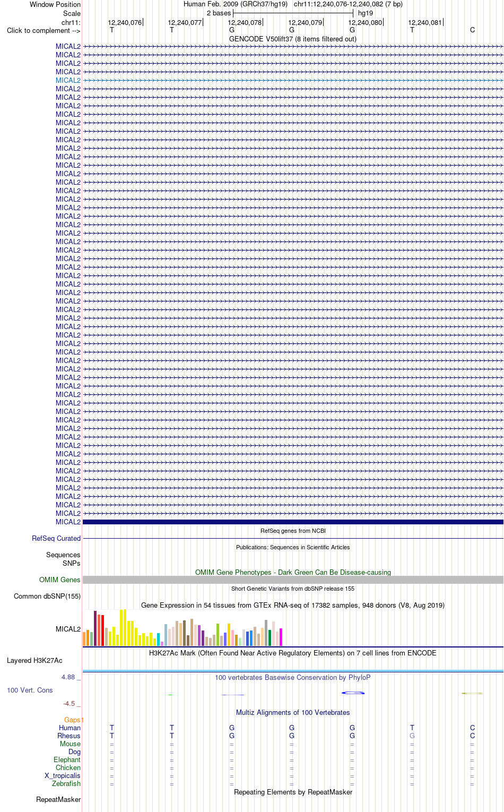
Task: Click the Layered H3K27Ac track label
Action: [x=34, y=661]
